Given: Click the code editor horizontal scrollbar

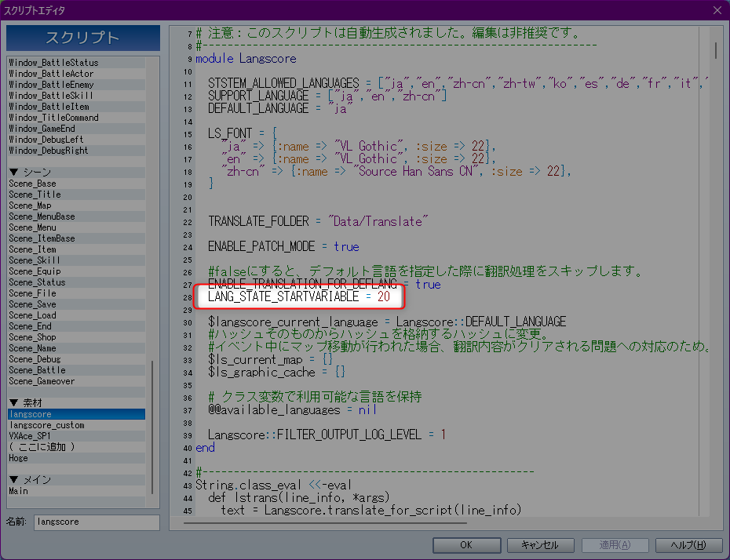Looking at the screenshot, I should click(x=325, y=523).
